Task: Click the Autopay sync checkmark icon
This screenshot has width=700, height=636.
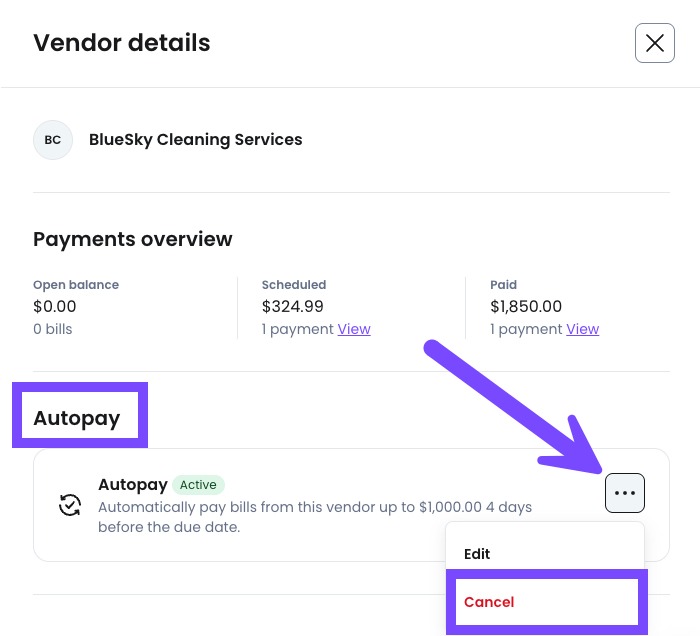Action: click(70, 505)
